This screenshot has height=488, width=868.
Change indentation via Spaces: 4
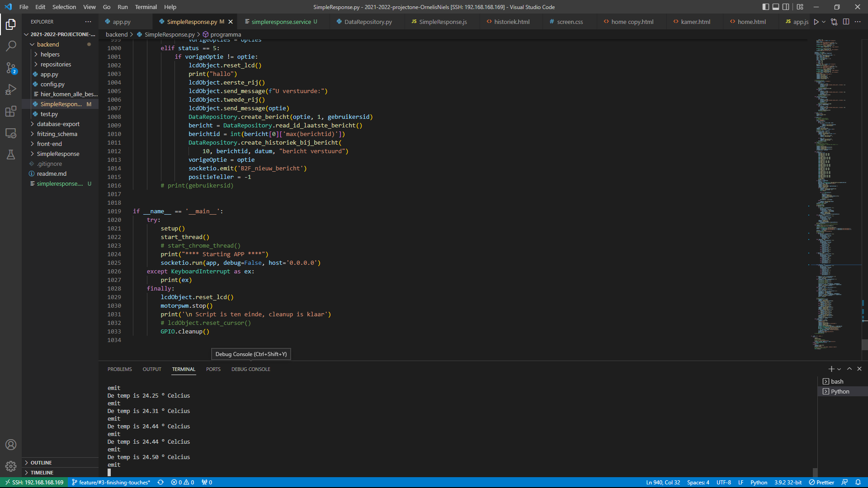(698, 482)
